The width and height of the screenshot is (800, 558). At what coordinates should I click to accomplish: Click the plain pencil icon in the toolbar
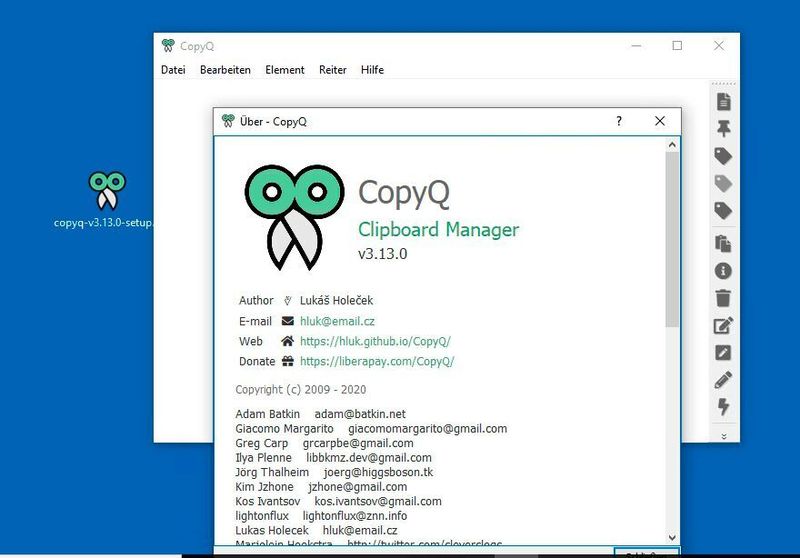pos(723,379)
